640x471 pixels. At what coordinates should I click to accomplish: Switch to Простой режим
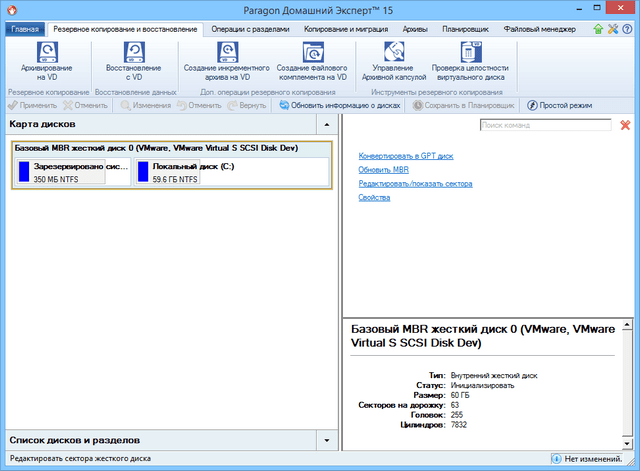(x=560, y=105)
